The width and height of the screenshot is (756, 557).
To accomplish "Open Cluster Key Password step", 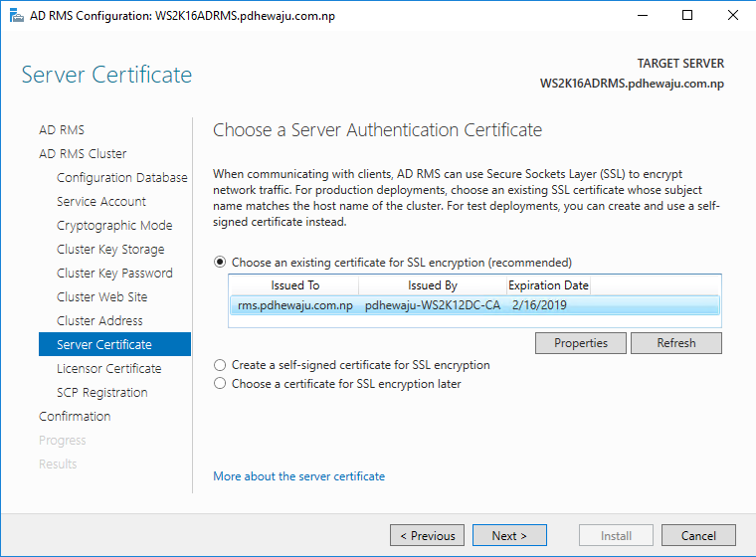I will pos(114,273).
